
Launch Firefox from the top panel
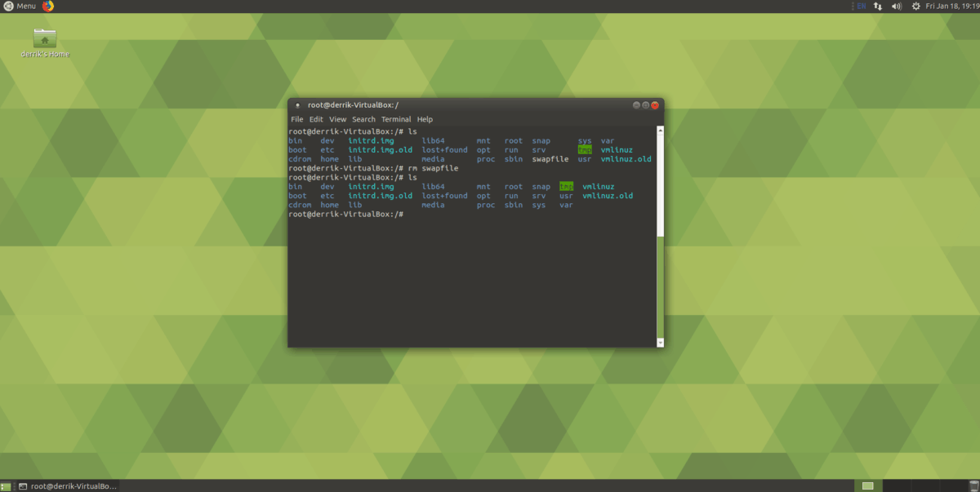(x=48, y=6)
